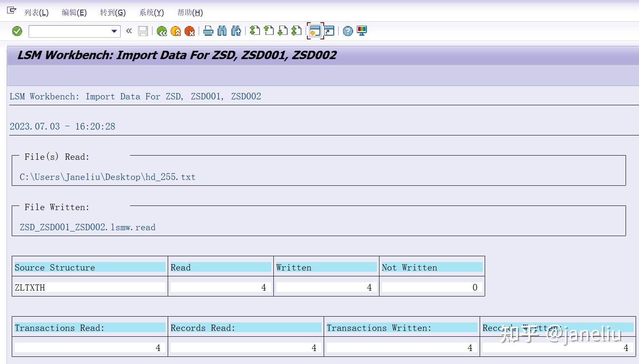Click the Find Next icon
This screenshot has width=639, height=364.
pyautogui.click(x=236, y=31)
